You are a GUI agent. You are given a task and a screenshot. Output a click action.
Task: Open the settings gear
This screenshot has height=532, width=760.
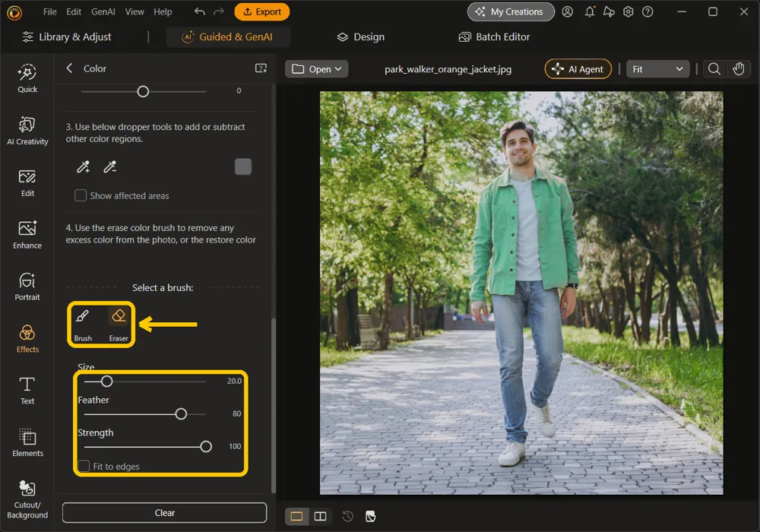point(629,11)
